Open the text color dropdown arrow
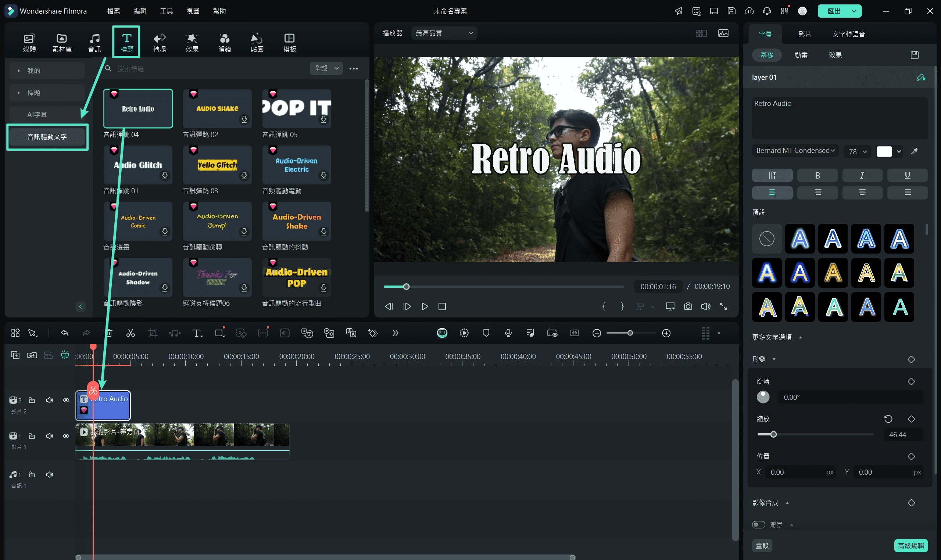941x560 pixels. (x=899, y=152)
